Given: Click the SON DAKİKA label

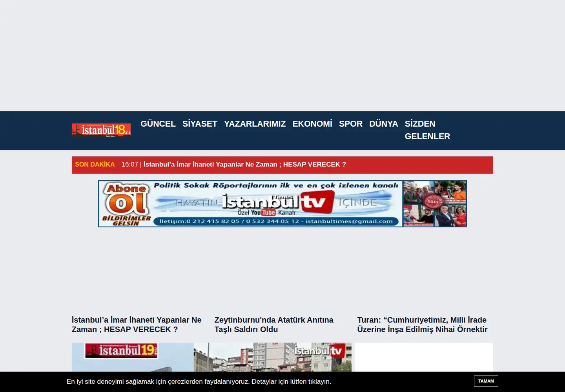Looking at the screenshot, I should 95,165.
